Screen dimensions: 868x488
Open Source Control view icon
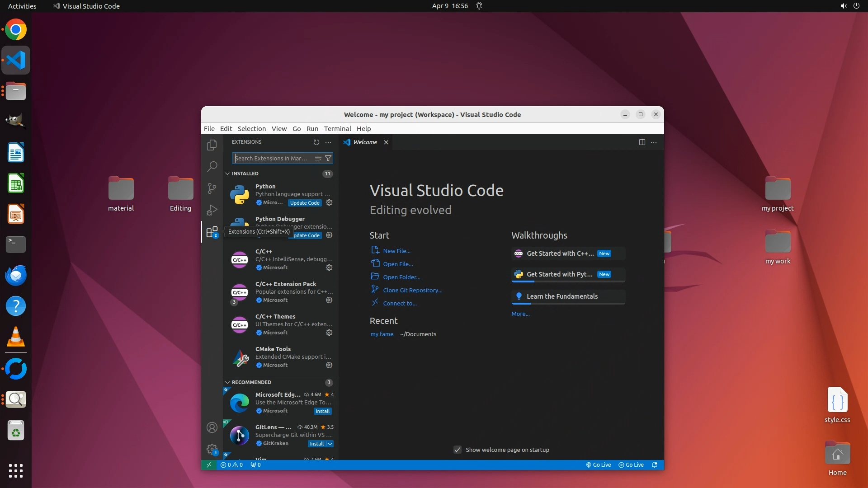point(212,188)
